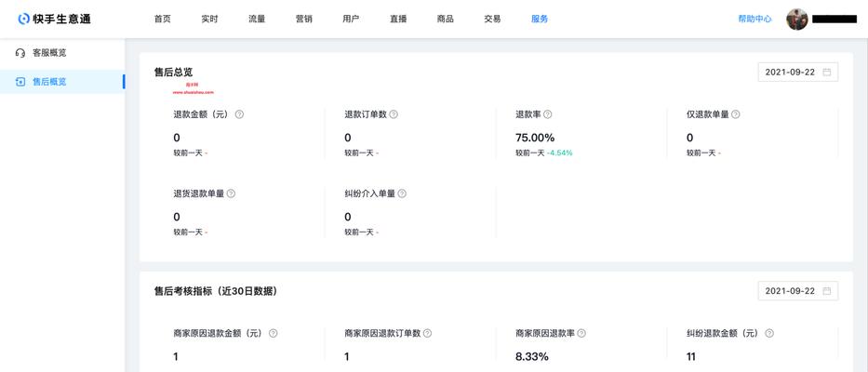Click the -4.54% change value

(560, 153)
